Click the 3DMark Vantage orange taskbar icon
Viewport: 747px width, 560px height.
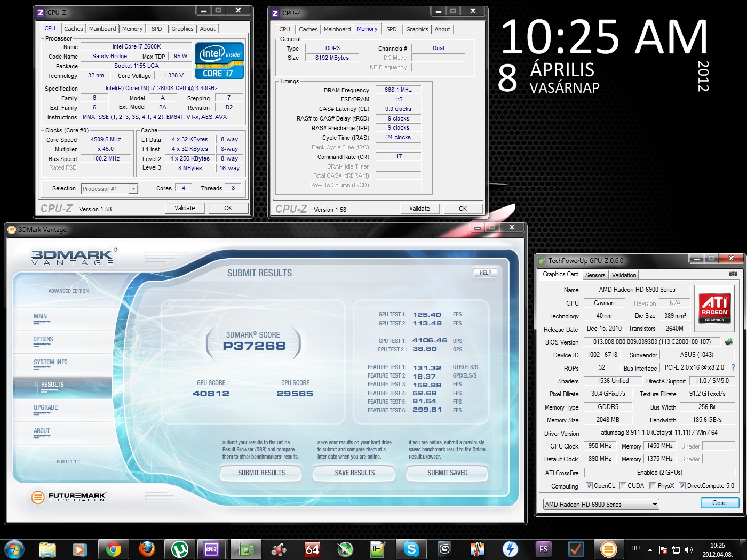point(609,549)
